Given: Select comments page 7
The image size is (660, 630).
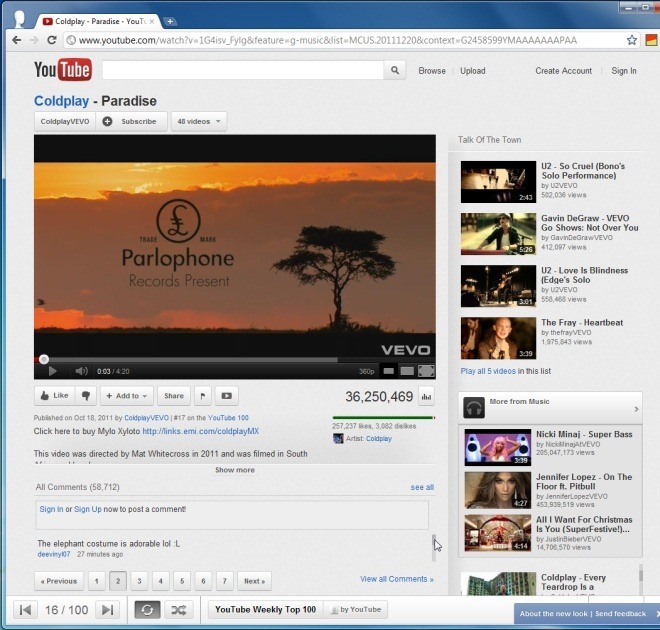Looking at the screenshot, I should click(x=225, y=581).
